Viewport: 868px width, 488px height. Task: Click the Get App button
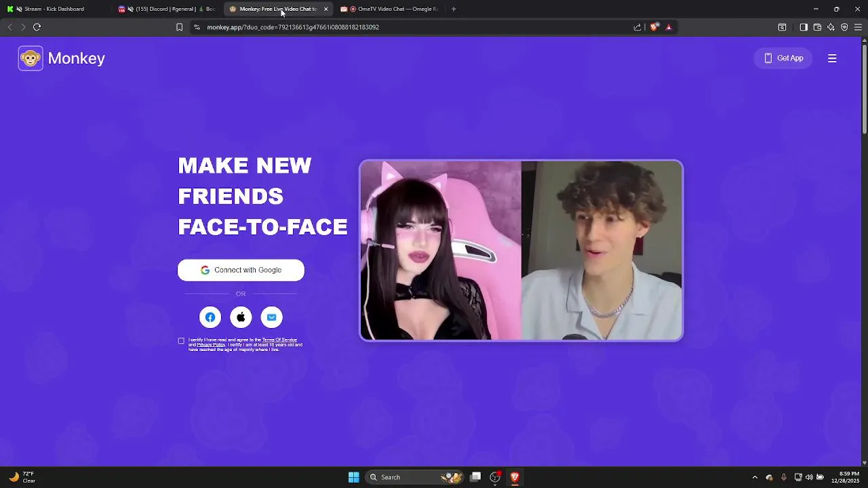[x=783, y=58]
